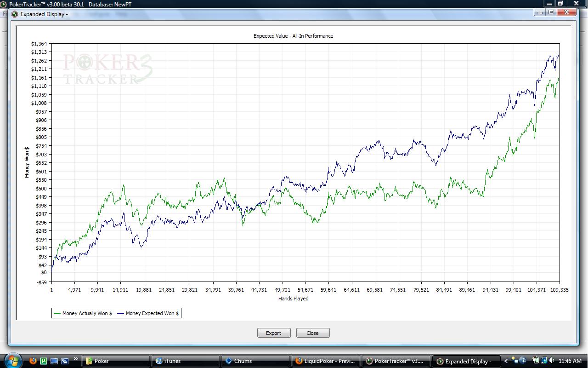Viewport: 588px width, 368px height.
Task: Click the Close button below the chart
Action: [313, 333]
